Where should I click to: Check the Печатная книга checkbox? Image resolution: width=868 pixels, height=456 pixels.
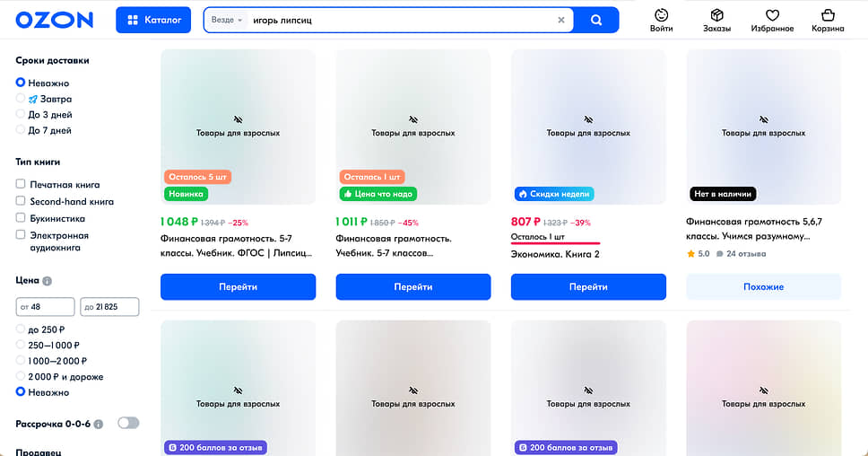(x=21, y=184)
